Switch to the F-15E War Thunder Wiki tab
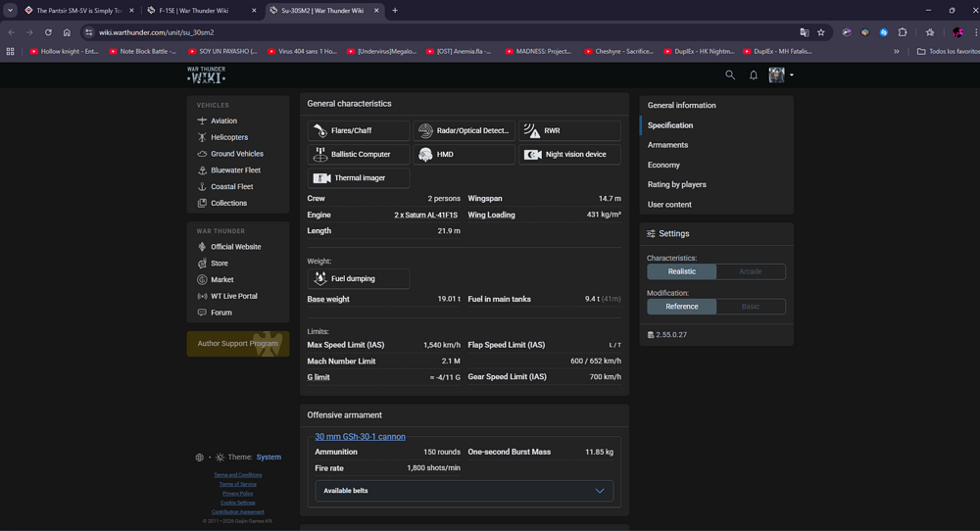The image size is (980, 531). pos(199,10)
